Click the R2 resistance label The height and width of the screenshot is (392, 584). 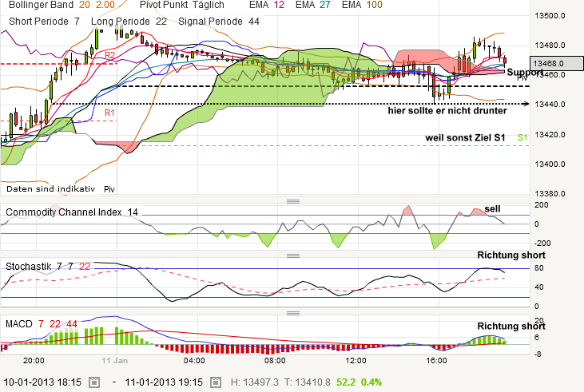(x=110, y=55)
